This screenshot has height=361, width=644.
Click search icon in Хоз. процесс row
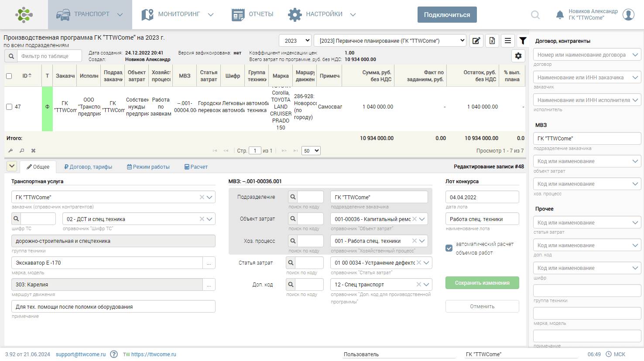pyautogui.click(x=293, y=241)
